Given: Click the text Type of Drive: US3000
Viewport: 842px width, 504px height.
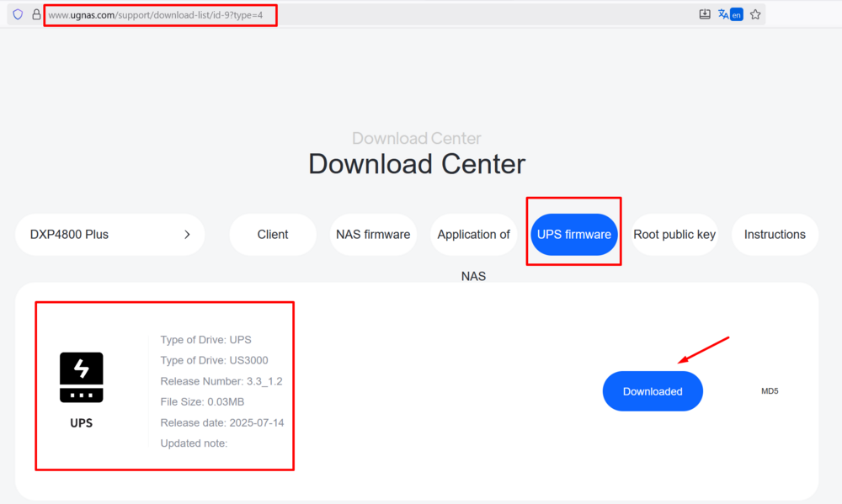Looking at the screenshot, I should pyautogui.click(x=214, y=360).
